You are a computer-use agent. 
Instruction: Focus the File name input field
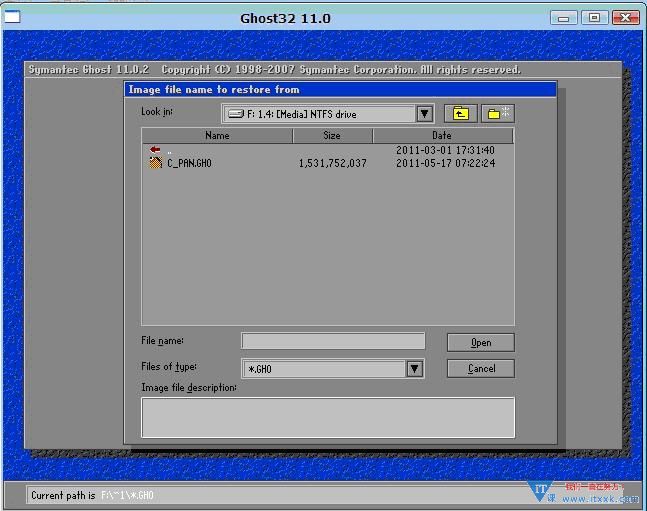(333, 341)
